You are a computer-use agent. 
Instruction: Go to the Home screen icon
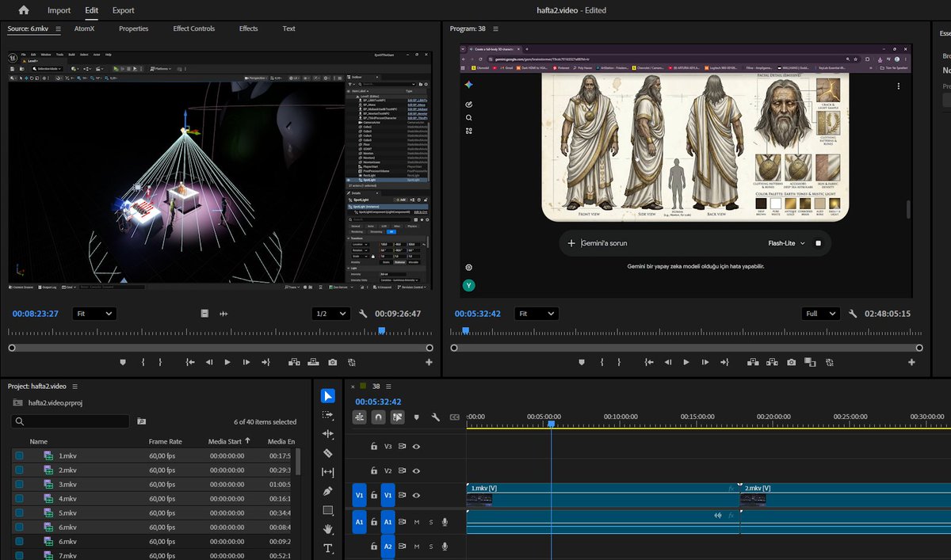(x=24, y=10)
